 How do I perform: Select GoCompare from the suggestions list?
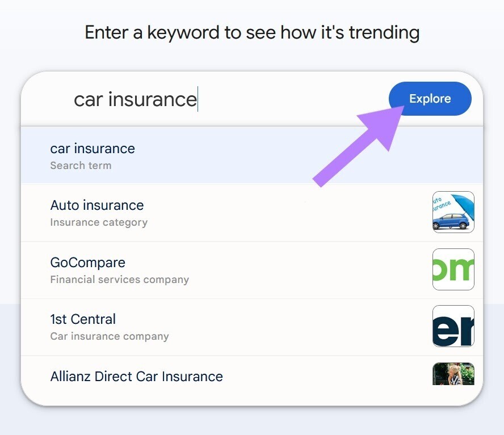click(x=88, y=263)
